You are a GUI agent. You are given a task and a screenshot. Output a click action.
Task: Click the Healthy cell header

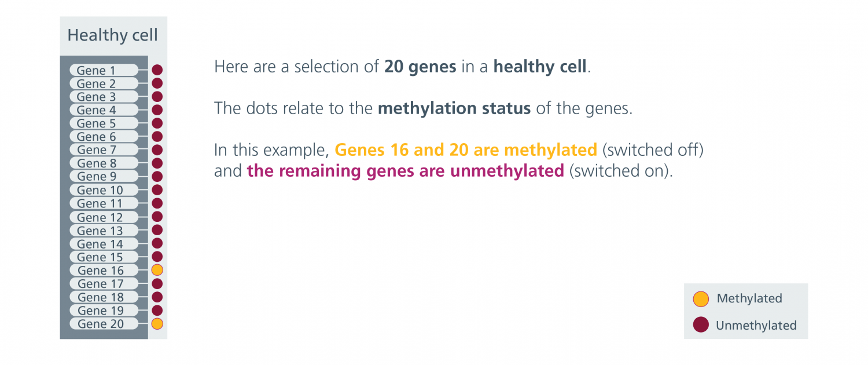(x=113, y=35)
